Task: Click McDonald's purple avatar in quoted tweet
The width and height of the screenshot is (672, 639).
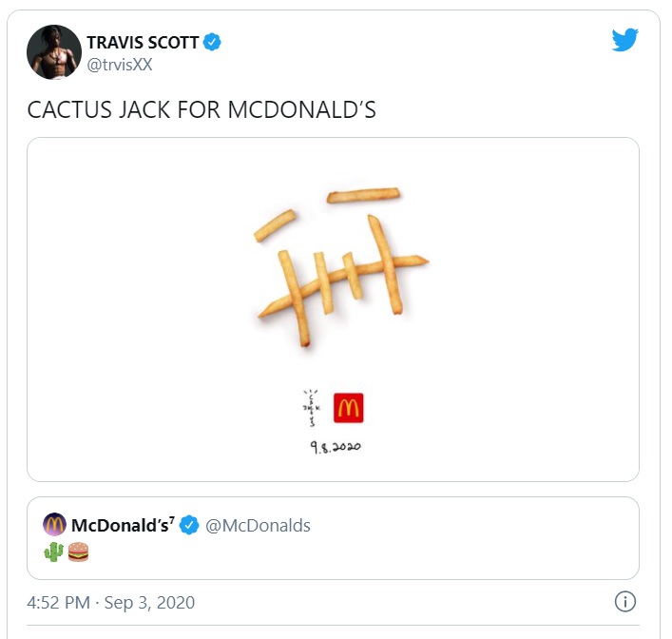Action: coord(54,524)
